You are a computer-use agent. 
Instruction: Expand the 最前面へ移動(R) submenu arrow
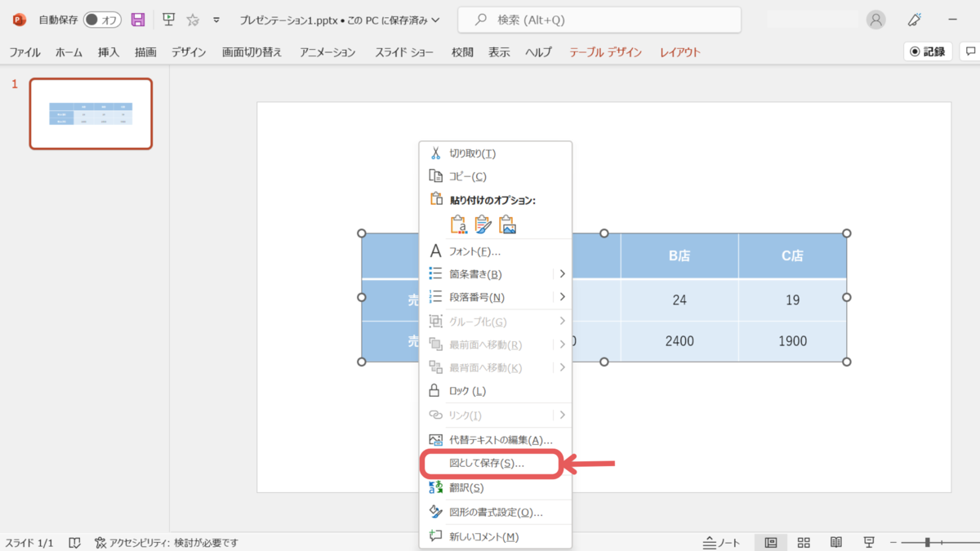(563, 344)
